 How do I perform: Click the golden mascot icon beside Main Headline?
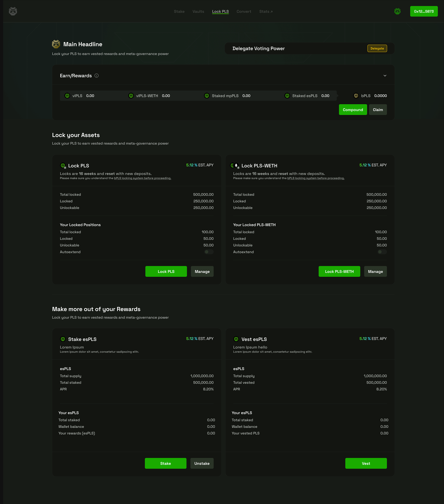[x=56, y=44]
